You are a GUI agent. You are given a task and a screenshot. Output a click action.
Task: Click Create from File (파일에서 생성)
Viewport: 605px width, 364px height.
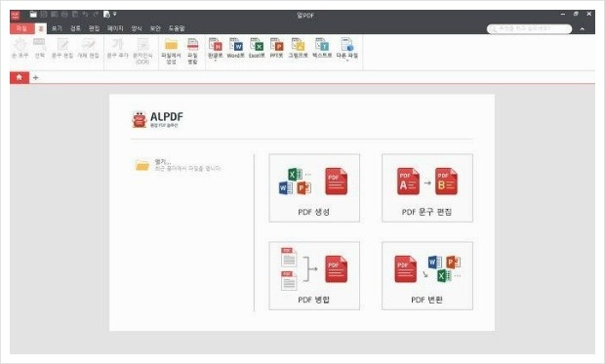click(x=172, y=51)
